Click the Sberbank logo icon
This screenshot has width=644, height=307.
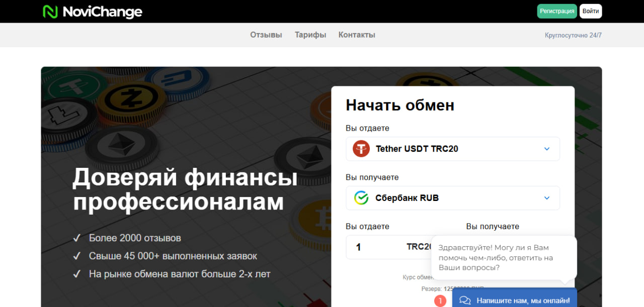[361, 198]
